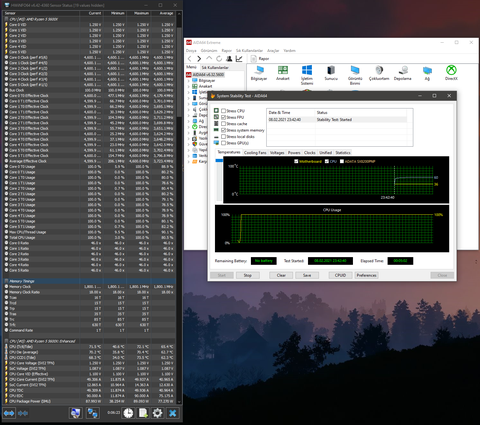Uncheck Stress FPU checkbox
This screenshot has height=425, width=480.
pyautogui.click(x=224, y=117)
